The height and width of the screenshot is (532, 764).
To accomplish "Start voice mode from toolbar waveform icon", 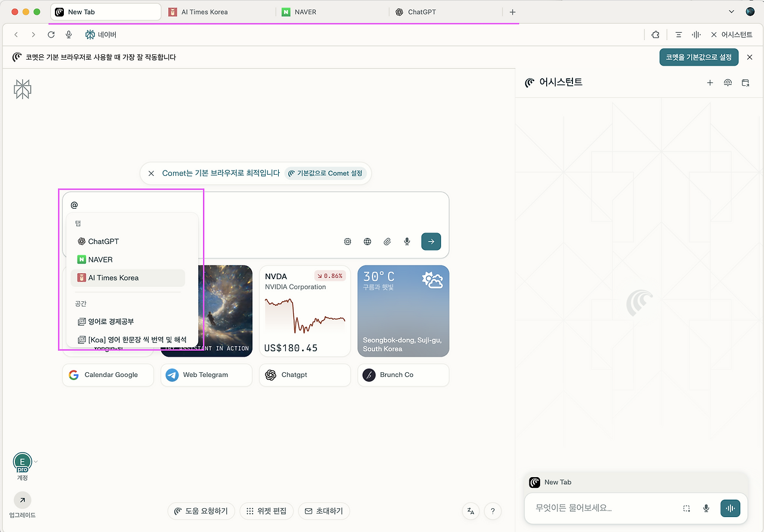I will pyautogui.click(x=696, y=35).
